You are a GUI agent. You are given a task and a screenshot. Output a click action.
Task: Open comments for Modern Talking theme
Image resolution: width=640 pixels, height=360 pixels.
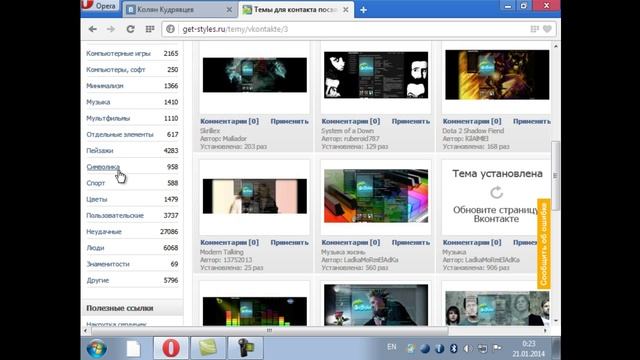pos(229,242)
